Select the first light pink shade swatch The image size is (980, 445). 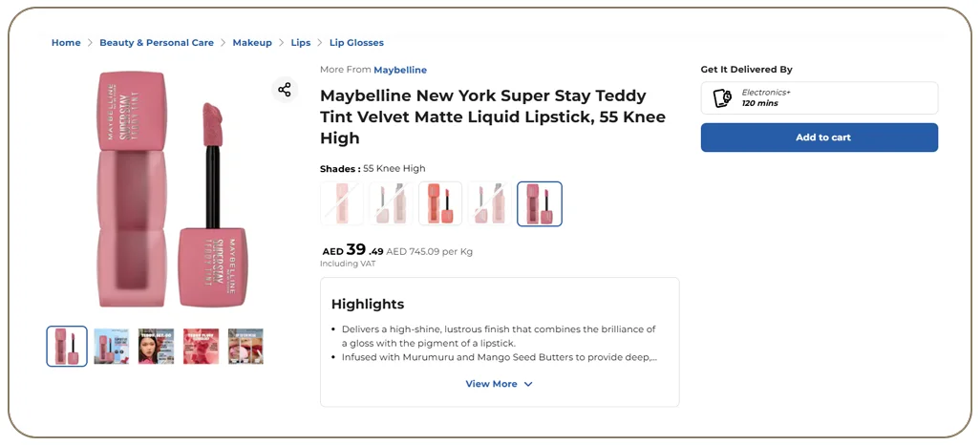pos(342,203)
